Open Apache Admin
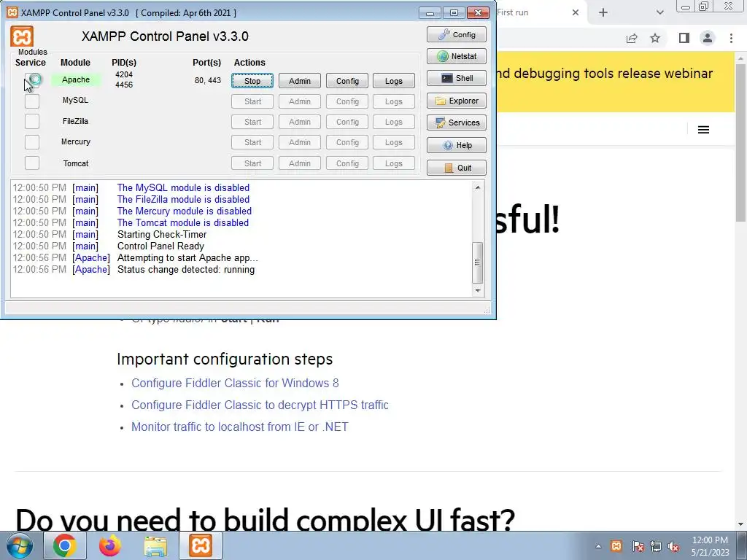Image resolution: width=747 pixels, height=560 pixels. click(x=300, y=81)
